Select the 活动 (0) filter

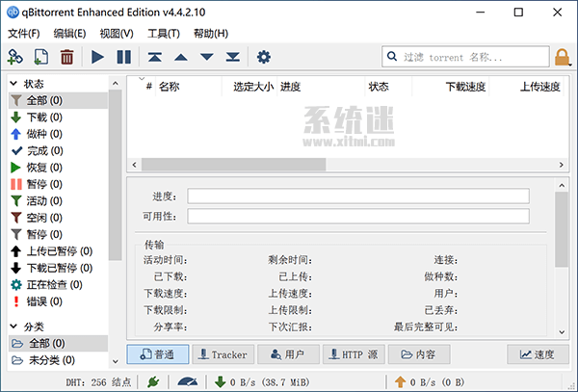(x=58, y=200)
